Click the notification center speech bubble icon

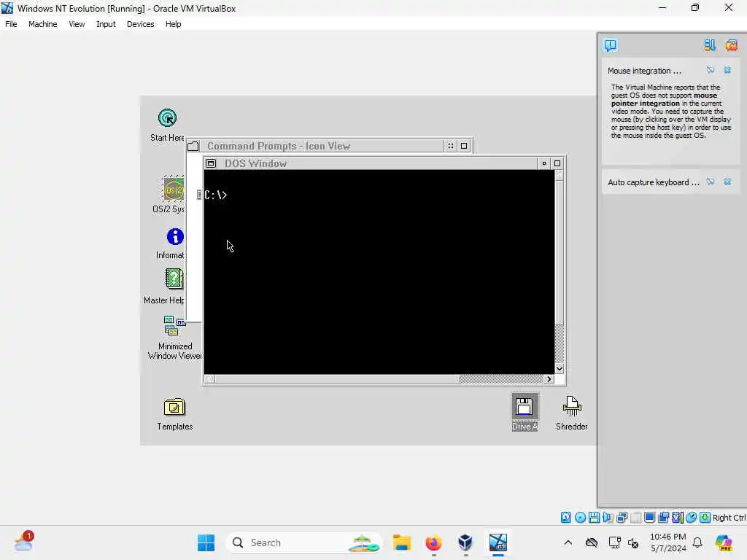click(x=611, y=45)
